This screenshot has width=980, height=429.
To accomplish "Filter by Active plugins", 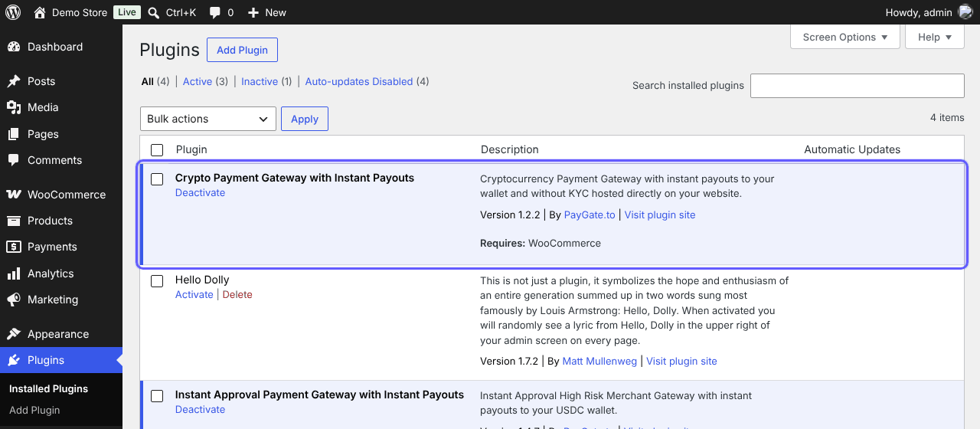I will [x=197, y=81].
